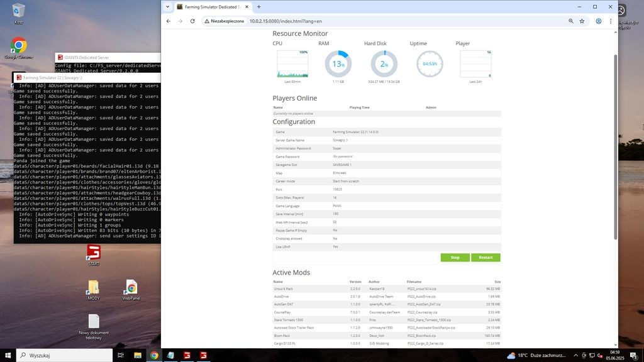644x362 pixels.
Task: Launch the START Giants shortcut on desktop
Action: (x=94, y=255)
